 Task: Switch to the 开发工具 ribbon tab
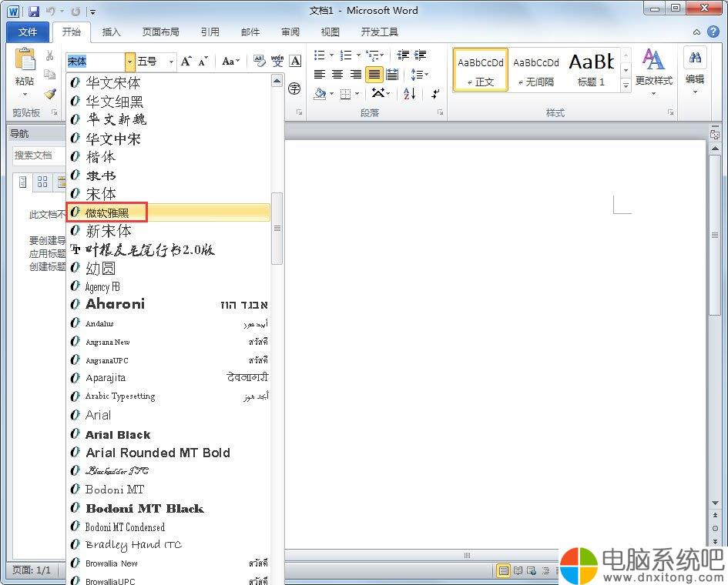click(379, 32)
